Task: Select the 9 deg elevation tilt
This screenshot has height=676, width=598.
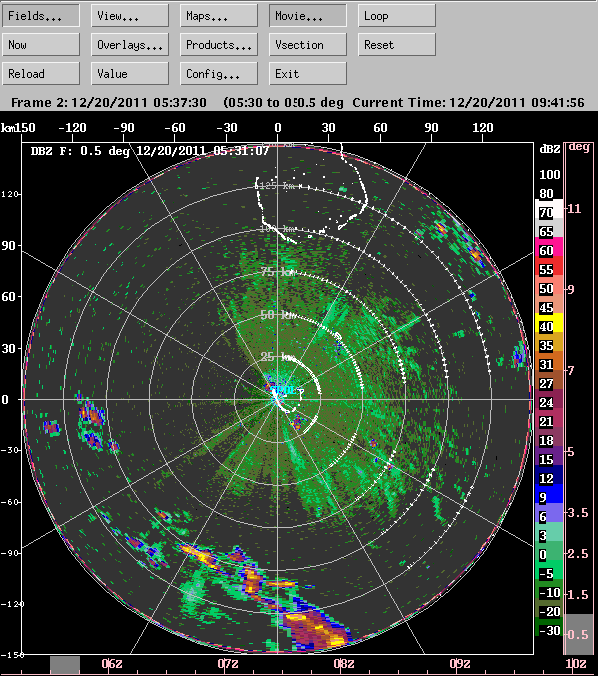Action: point(571,289)
